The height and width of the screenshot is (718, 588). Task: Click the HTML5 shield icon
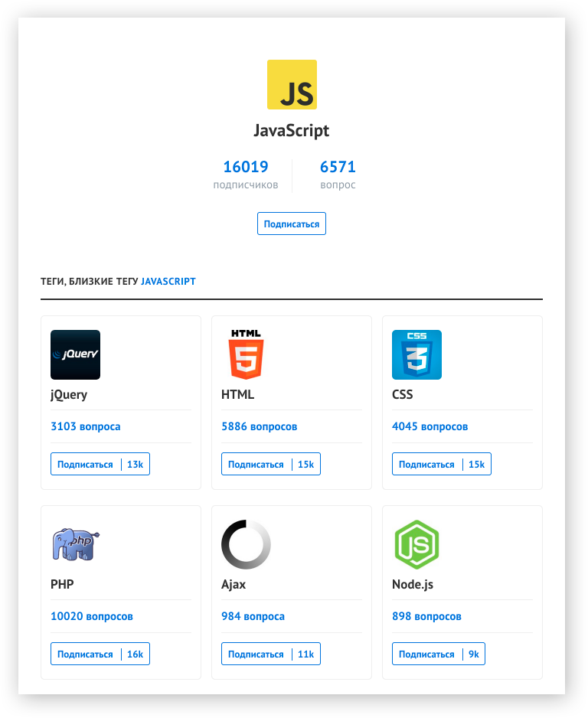point(246,354)
